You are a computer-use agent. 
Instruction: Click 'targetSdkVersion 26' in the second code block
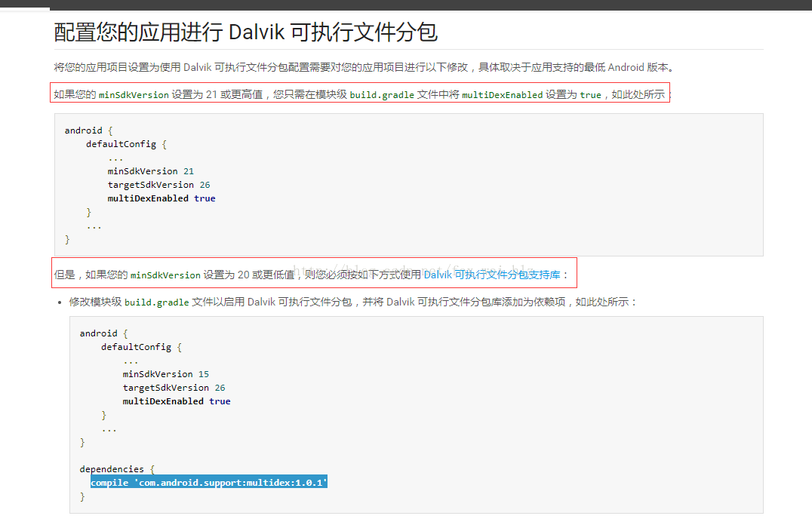pyautogui.click(x=174, y=388)
